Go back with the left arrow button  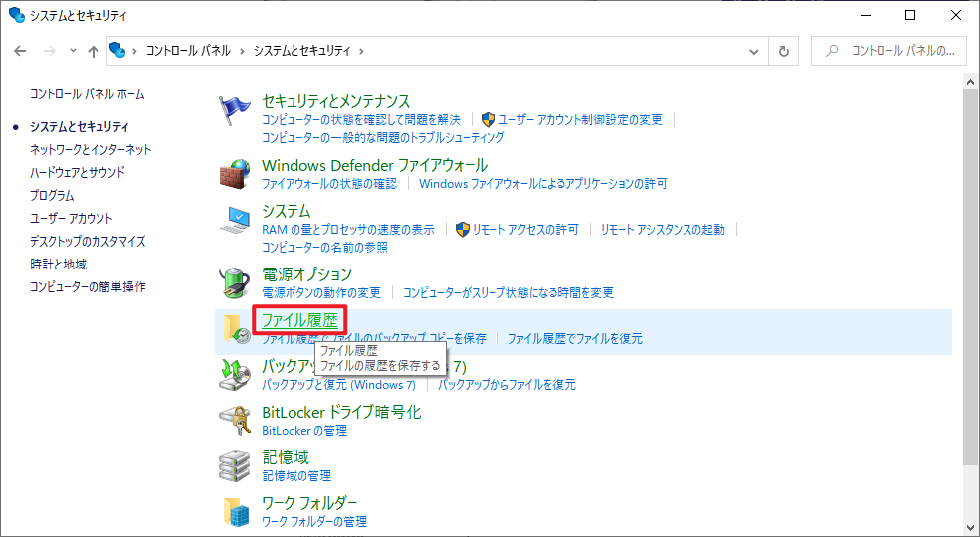click(x=20, y=51)
